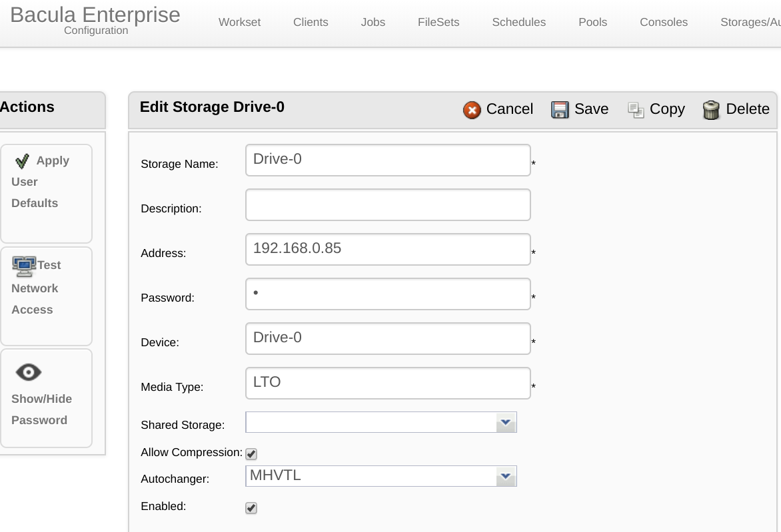Click the Media Type field containing LTO
This screenshot has height=532, width=781.
[388, 384]
